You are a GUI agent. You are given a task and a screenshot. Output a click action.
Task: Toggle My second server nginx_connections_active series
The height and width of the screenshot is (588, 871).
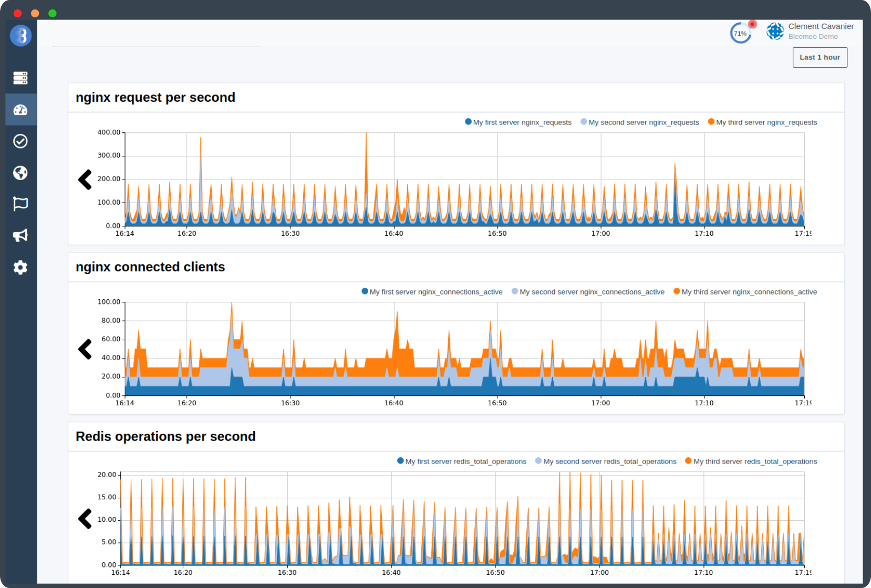pyautogui.click(x=588, y=292)
